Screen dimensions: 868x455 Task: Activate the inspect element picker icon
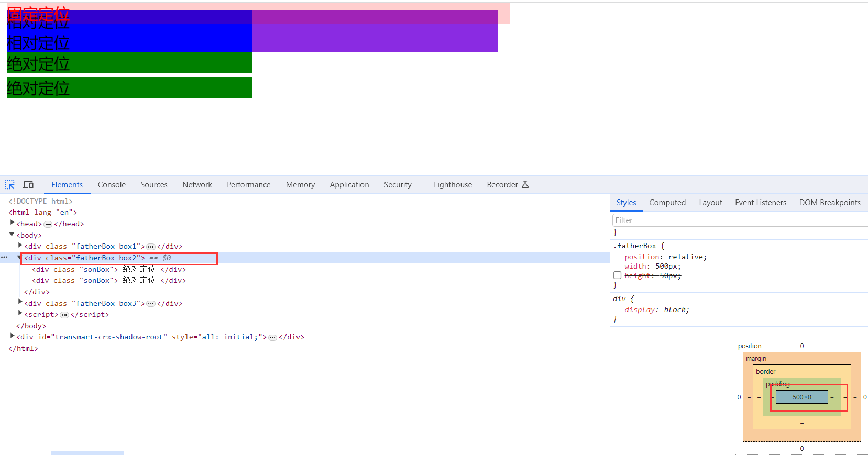[x=10, y=185]
